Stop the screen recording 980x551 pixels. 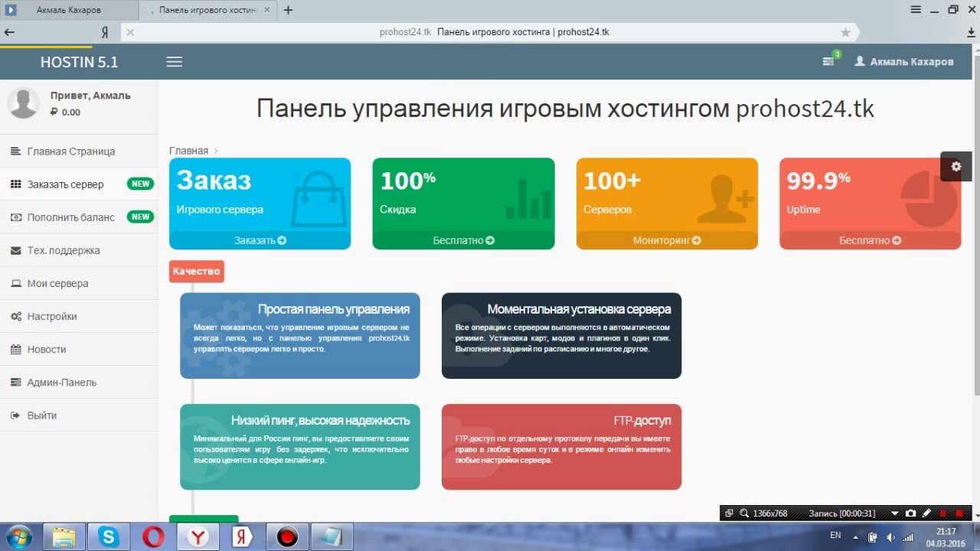[959, 513]
